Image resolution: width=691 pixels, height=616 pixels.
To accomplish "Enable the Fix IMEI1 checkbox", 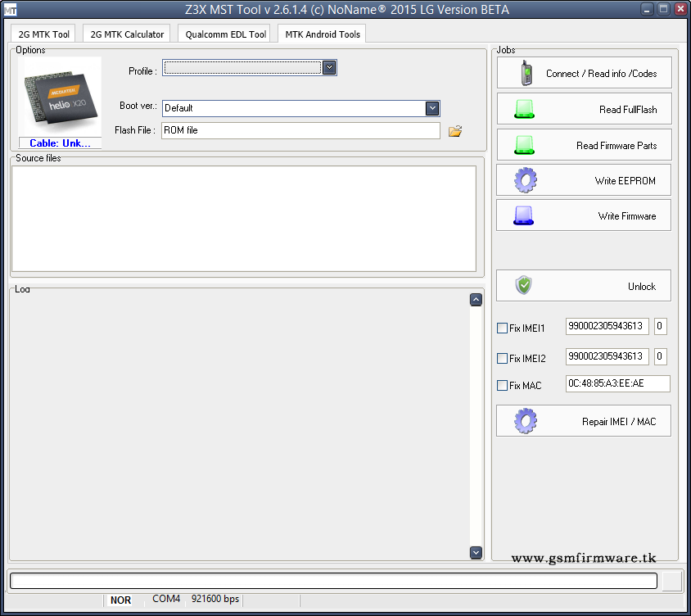I will [x=502, y=328].
